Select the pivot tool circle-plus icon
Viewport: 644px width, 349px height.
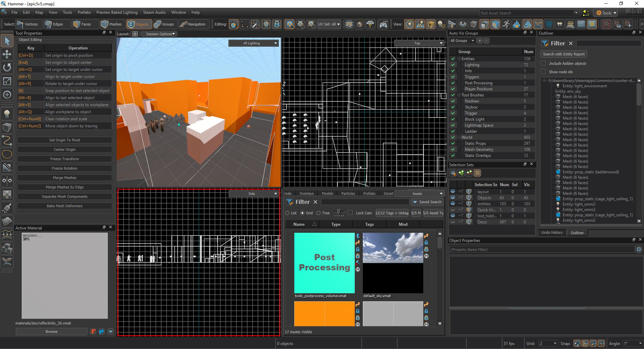point(7,95)
